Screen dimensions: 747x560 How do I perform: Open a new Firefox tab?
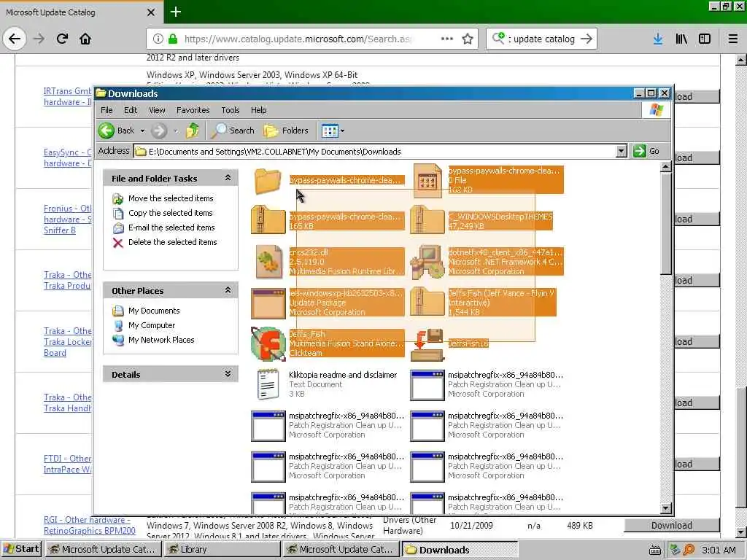click(x=175, y=12)
